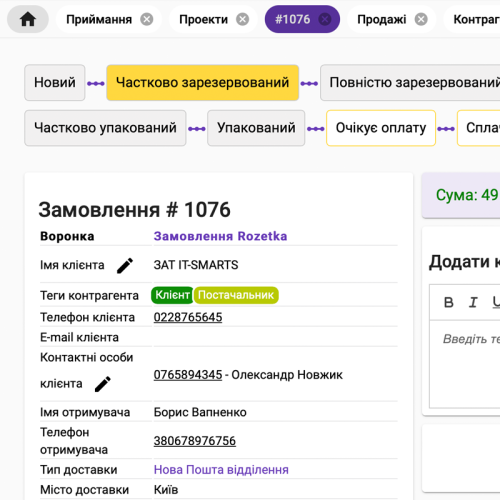
Task: Select the client name ЗАТ IT-SMARTS
Action: [196, 265]
